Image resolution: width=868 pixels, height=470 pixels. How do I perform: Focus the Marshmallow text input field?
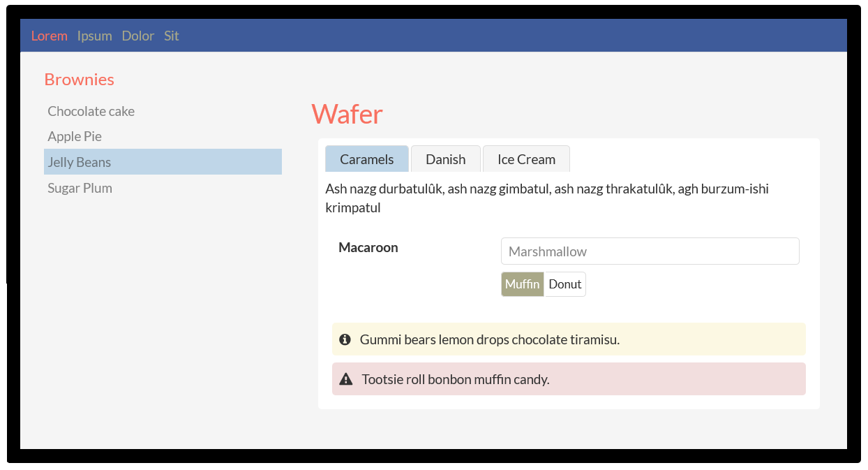pos(650,251)
